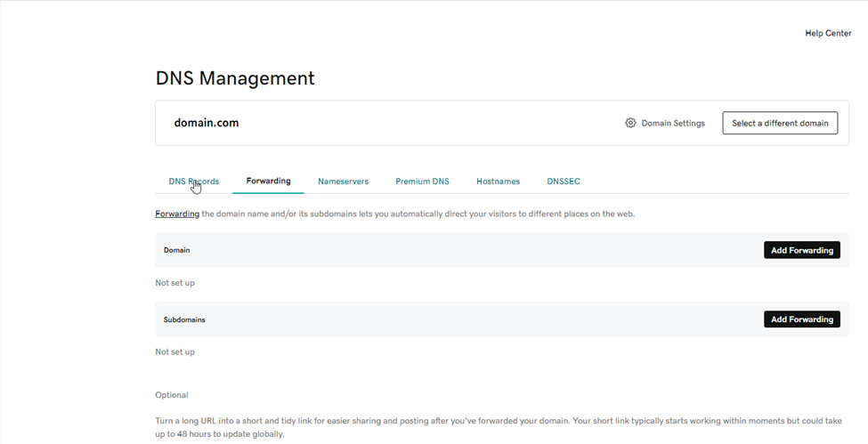Click the domain.com domain name
This screenshot has height=444, width=868.
(x=206, y=123)
